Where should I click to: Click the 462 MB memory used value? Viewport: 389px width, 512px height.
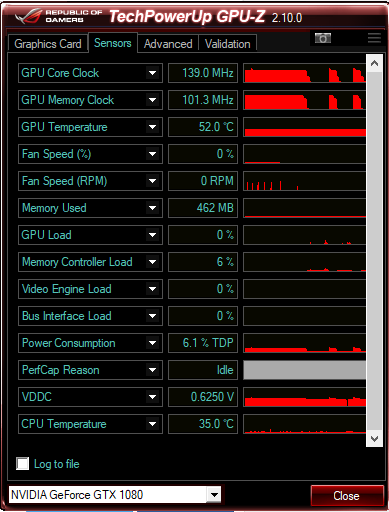point(203,208)
